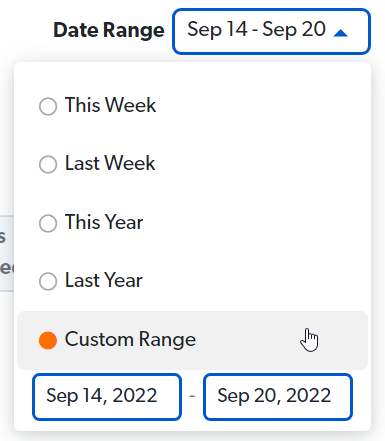Click empty space right of Last Year option
Viewport: 385px width, 441px height.
pos(253,281)
